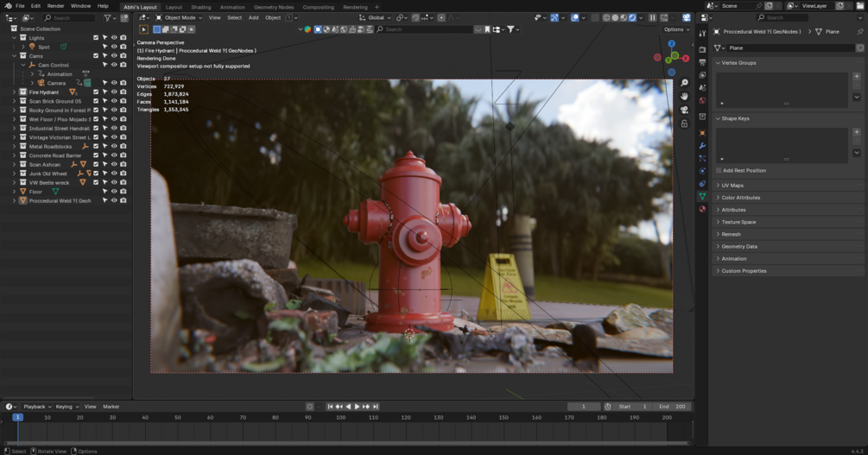The image size is (868, 455).
Task: Switch to rendered viewport shading
Action: pos(632,18)
